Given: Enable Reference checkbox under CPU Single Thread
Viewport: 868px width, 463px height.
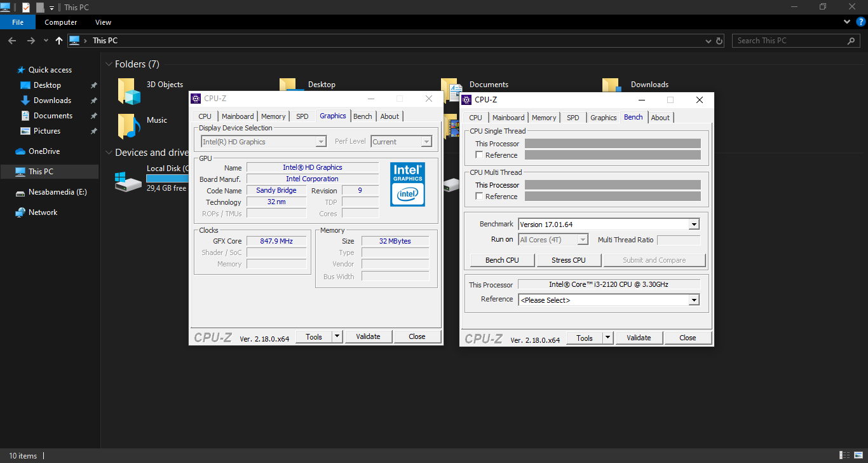Looking at the screenshot, I should click(x=480, y=155).
